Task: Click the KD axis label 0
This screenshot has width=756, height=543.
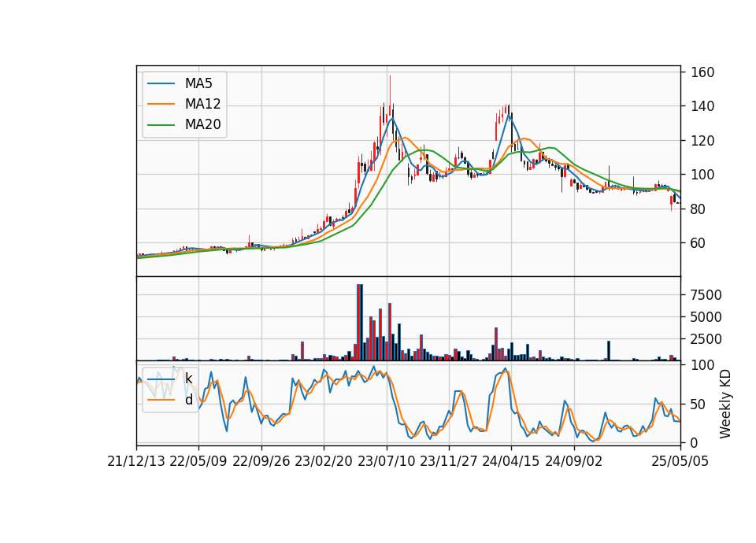Action: (695, 443)
